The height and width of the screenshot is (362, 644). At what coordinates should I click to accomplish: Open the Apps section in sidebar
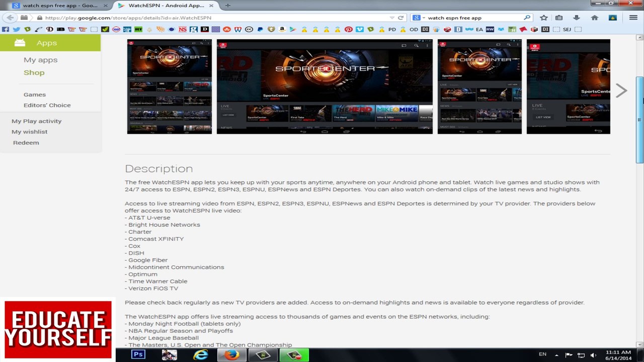point(50,43)
